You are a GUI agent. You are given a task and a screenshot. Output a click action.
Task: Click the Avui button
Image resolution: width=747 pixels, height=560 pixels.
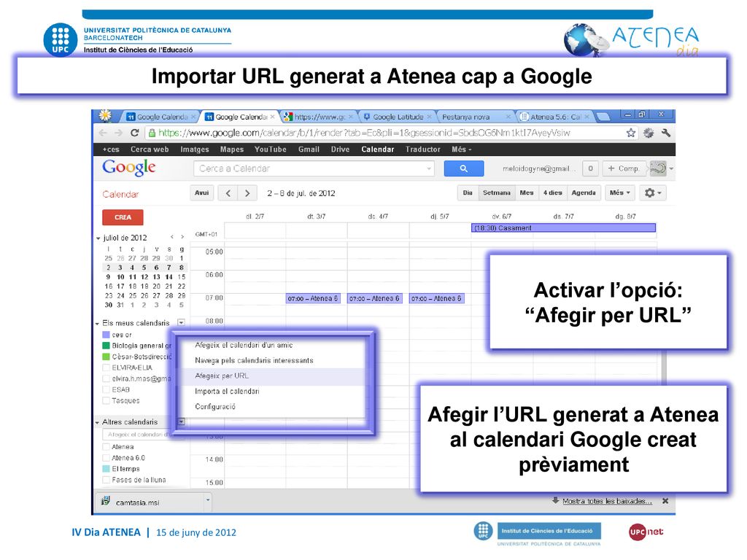(x=202, y=192)
